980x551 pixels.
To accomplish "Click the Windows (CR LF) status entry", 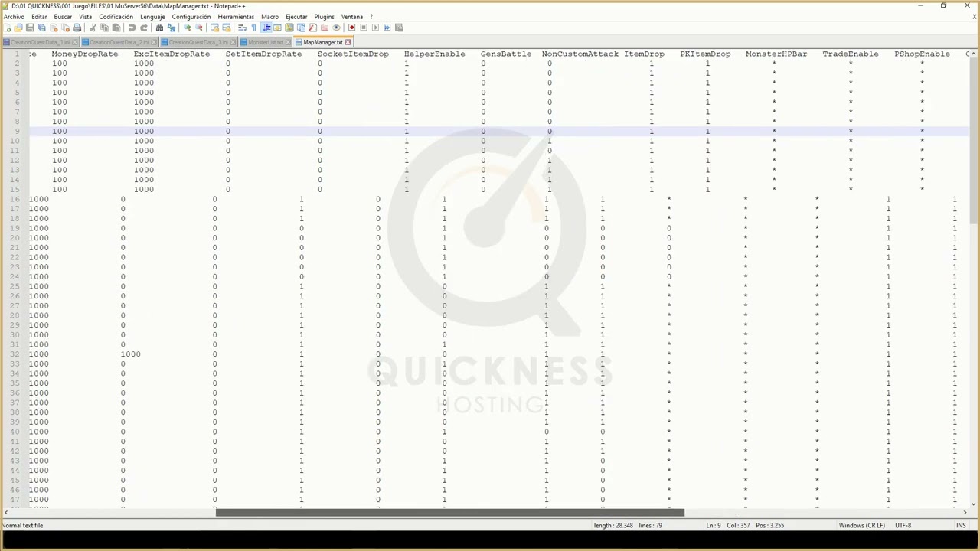I will (861, 526).
